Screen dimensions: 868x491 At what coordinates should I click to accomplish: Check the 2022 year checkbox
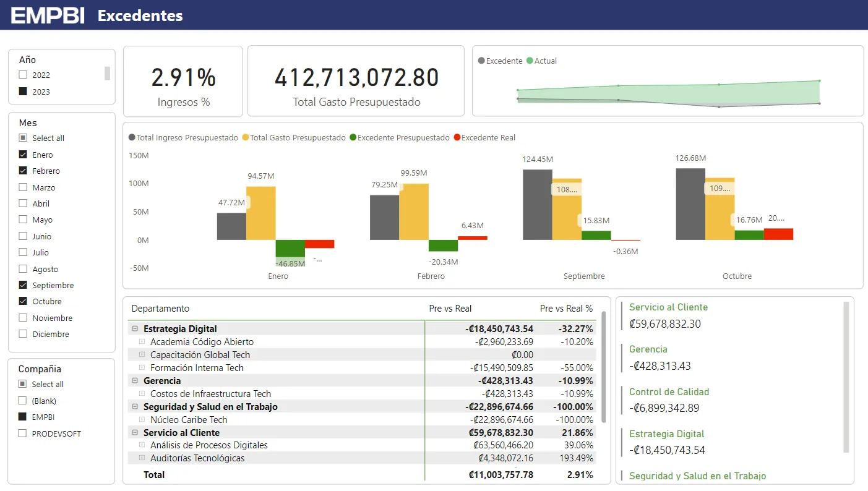[24, 75]
